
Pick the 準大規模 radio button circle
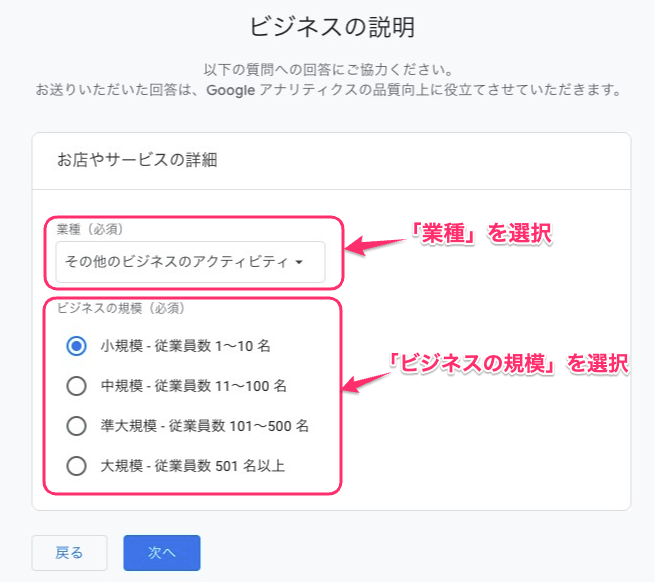coord(76,426)
